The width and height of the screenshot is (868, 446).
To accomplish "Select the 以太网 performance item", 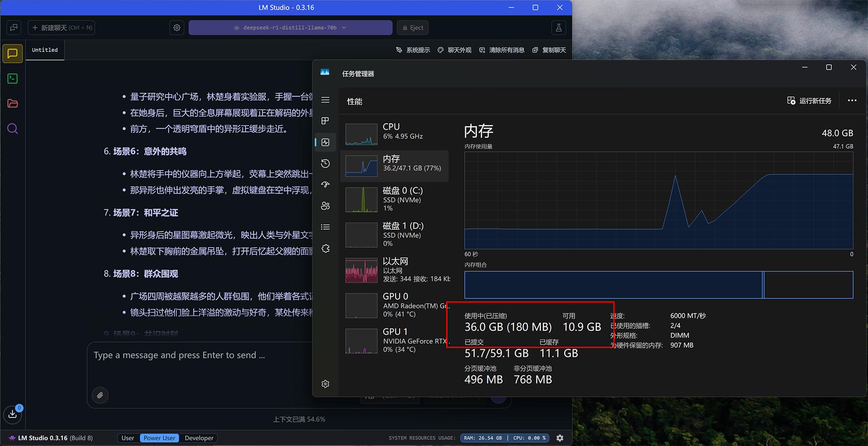I will click(395, 270).
